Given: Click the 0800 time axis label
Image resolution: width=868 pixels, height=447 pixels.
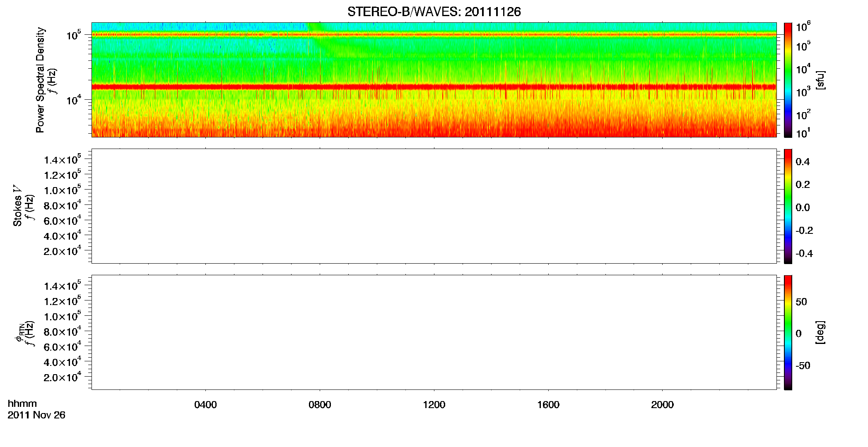Looking at the screenshot, I should [x=320, y=405].
